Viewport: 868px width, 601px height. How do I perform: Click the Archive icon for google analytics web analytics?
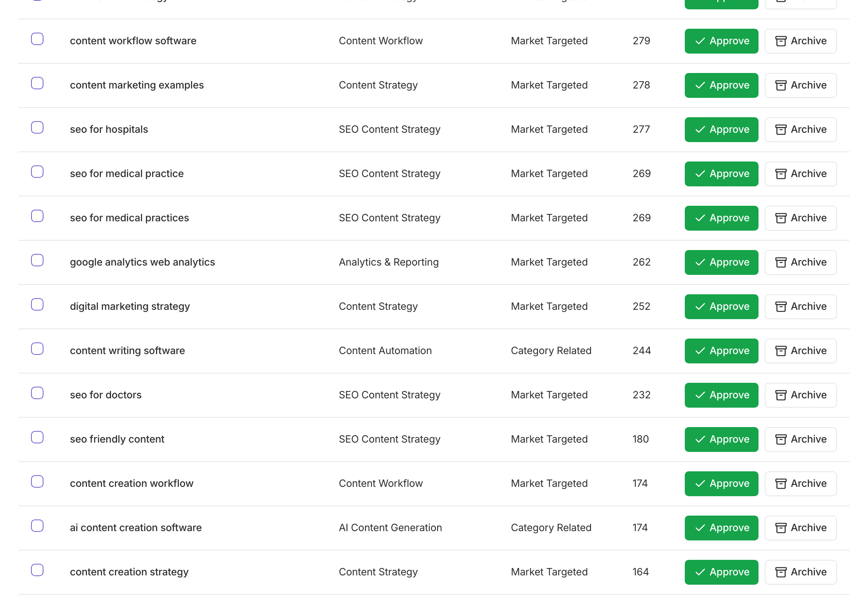click(781, 262)
